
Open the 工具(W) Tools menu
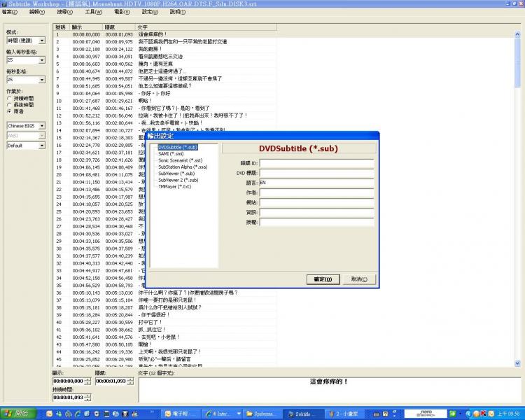coord(93,12)
